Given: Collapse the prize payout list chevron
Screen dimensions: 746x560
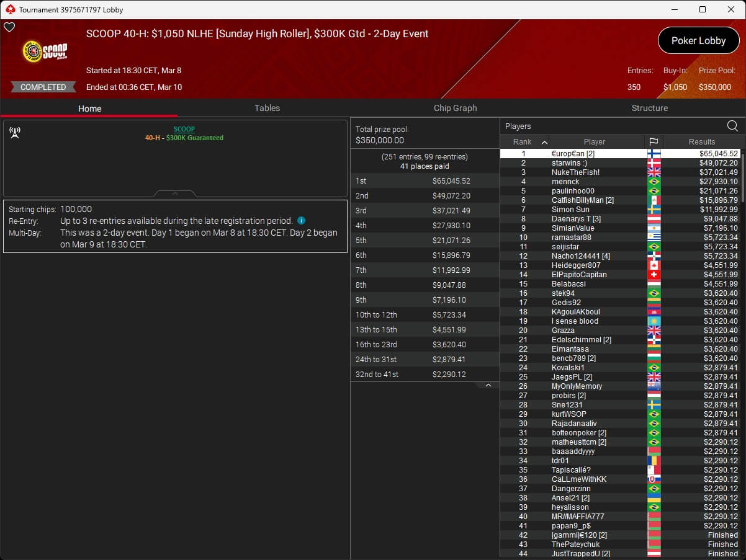Looking at the screenshot, I should 488,386.
